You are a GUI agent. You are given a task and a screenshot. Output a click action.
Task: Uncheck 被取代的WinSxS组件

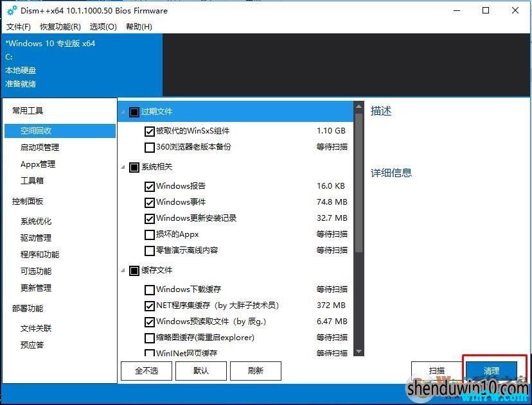click(150, 131)
